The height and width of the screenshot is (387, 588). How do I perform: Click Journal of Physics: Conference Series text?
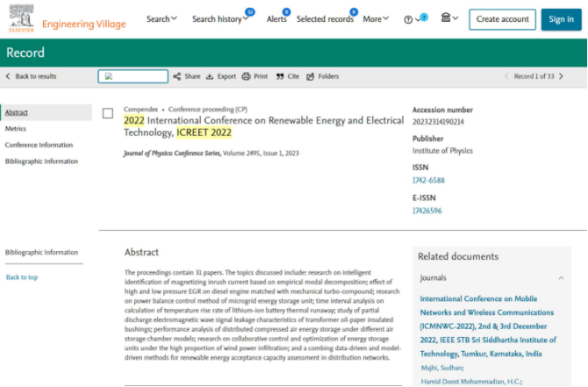pyautogui.click(x=172, y=154)
